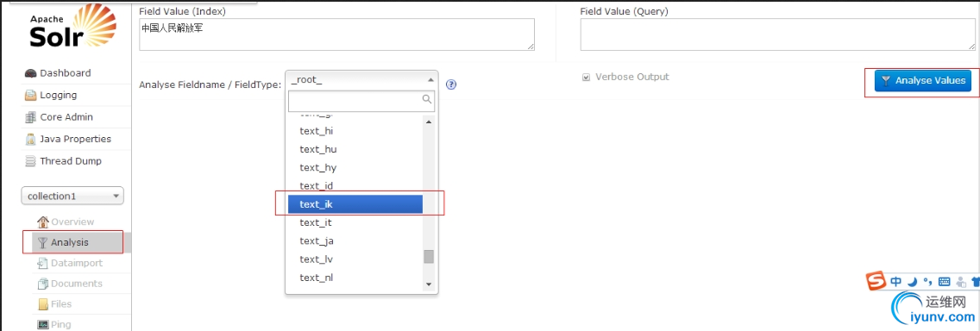Viewport: 980px width, 331px height.
Task: Toggle the Verbose Output checkbox
Action: [x=586, y=78]
